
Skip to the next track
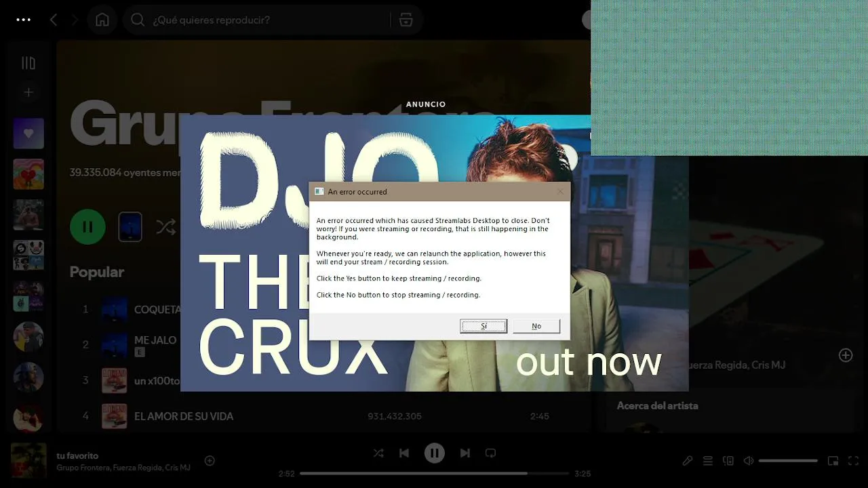(x=465, y=453)
